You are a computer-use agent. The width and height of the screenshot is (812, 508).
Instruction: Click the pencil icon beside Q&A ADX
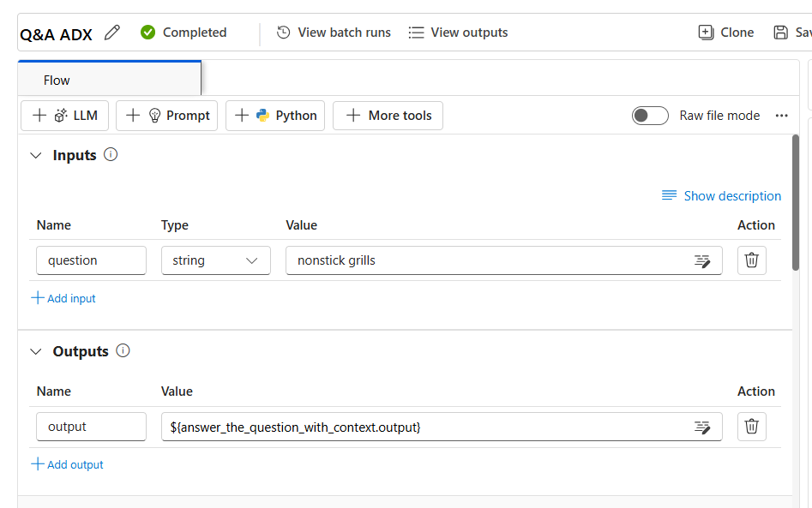click(x=111, y=33)
